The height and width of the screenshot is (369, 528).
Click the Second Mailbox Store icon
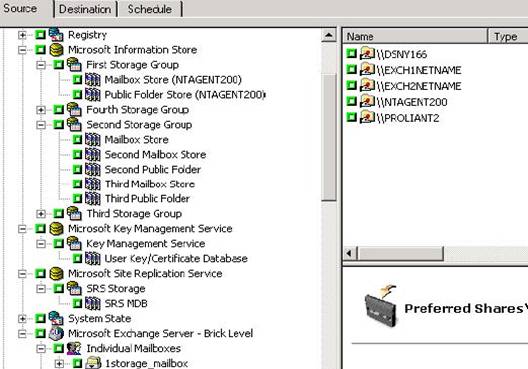[x=92, y=155]
